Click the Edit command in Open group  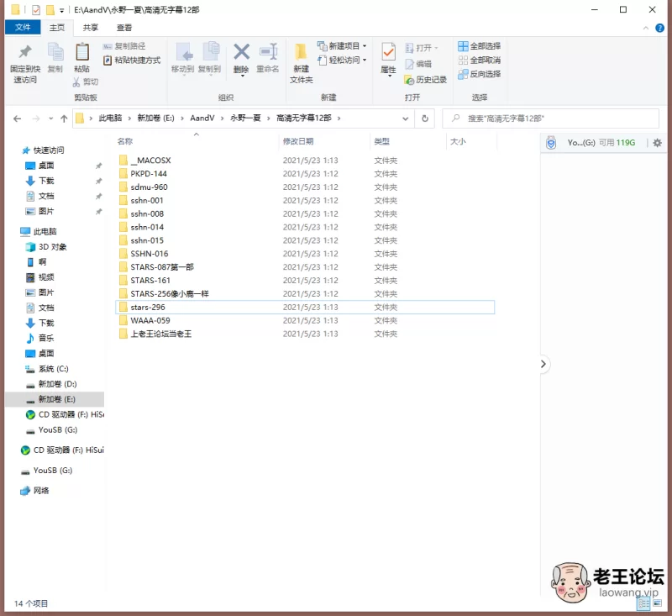point(418,64)
